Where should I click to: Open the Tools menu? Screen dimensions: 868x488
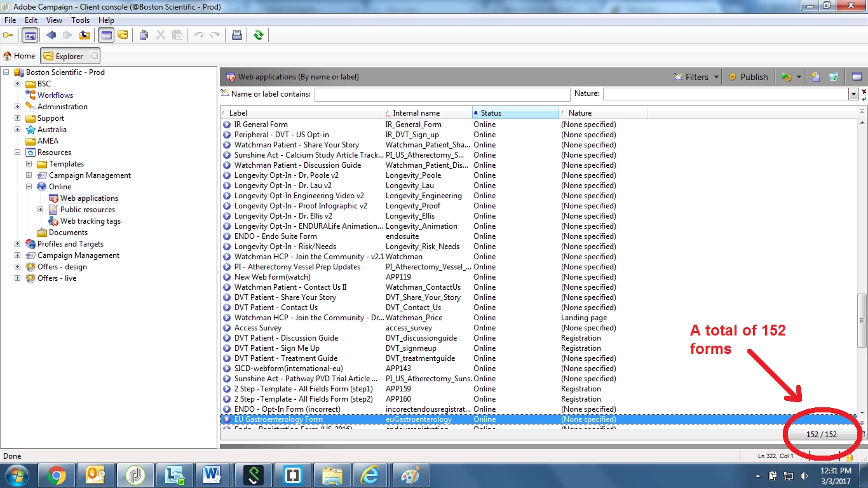pyautogui.click(x=81, y=20)
